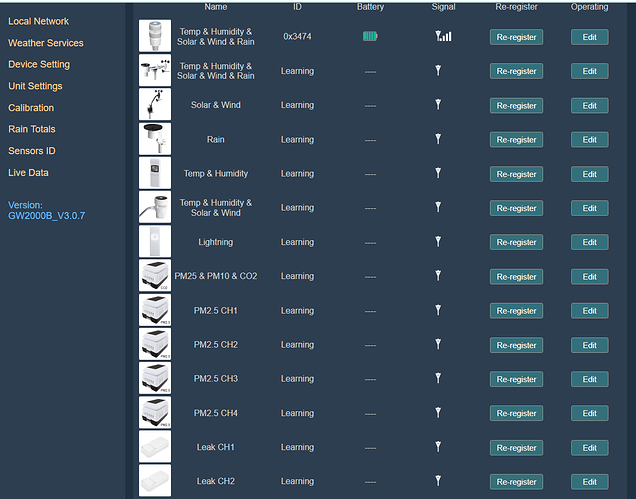Viewport: 636px width, 499px height.
Task: Open the Local Network page
Action: 38,21
